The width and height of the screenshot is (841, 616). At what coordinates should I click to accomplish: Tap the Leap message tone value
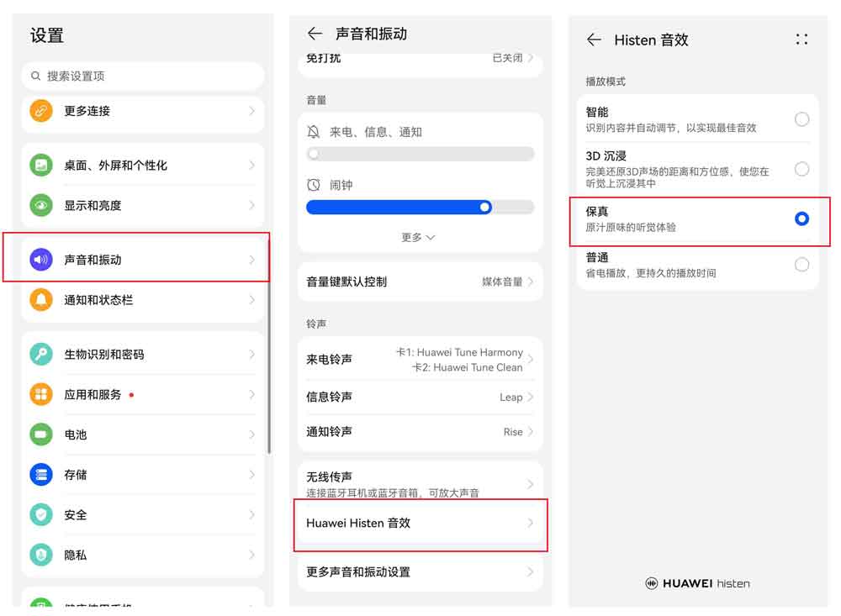(x=511, y=398)
